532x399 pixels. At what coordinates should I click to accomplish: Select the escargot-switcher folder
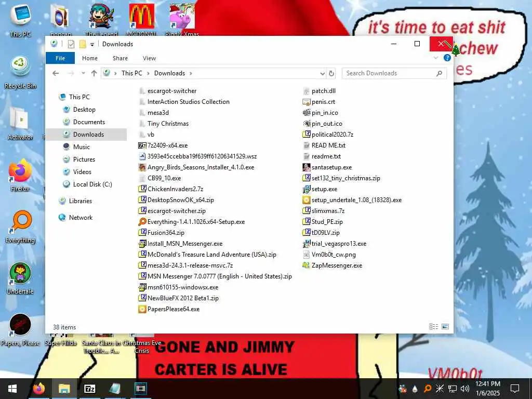click(x=168, y=91)
